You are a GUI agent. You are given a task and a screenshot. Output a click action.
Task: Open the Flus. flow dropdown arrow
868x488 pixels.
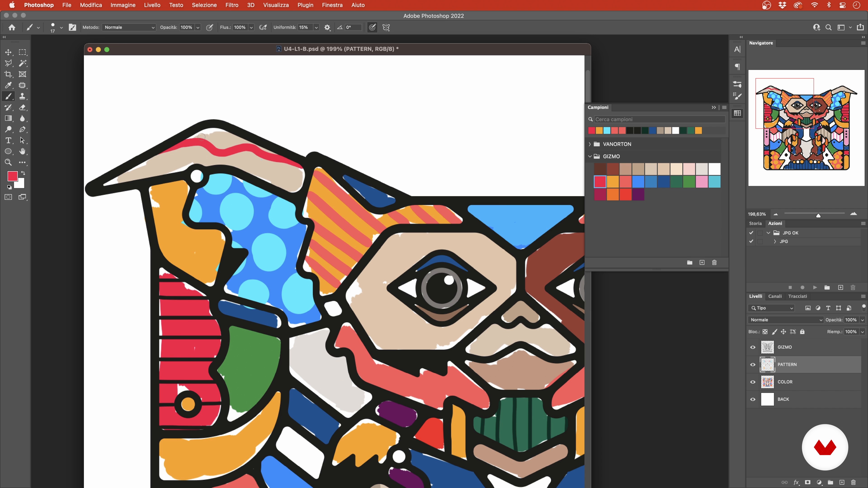click(251, 28)
